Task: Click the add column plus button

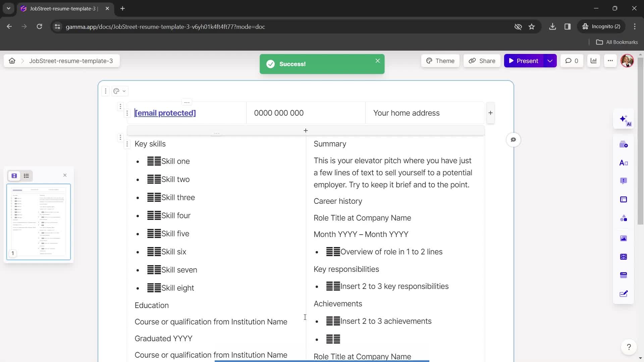Action: click(x=490, y=113)
